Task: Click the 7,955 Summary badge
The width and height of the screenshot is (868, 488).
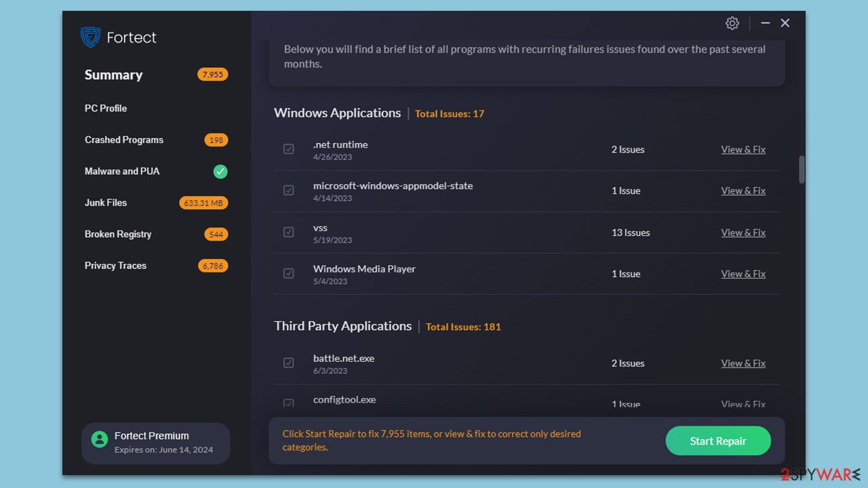Action: [213, 75]
